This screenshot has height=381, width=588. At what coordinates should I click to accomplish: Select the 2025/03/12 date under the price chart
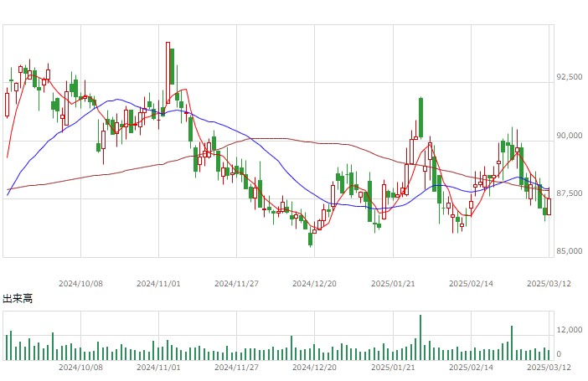click(x=549, y=284)
